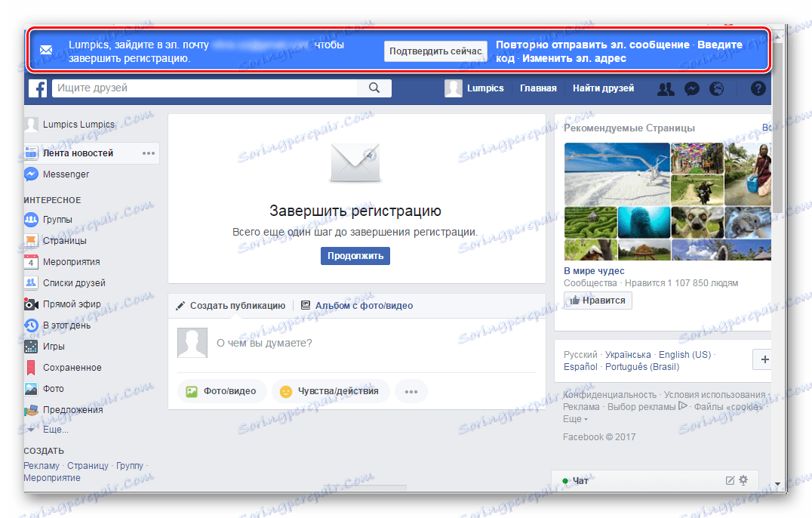Click the plus button to add languages
Image resolution: width=812 pixels, height=518 pixels.
click(761, 359)
